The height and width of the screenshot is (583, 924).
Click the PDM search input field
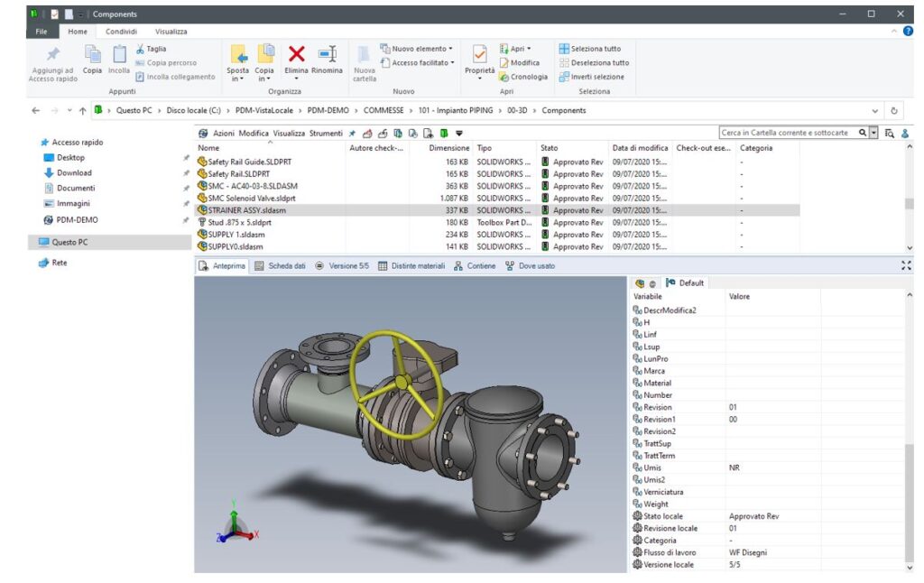tap(785, 133)
